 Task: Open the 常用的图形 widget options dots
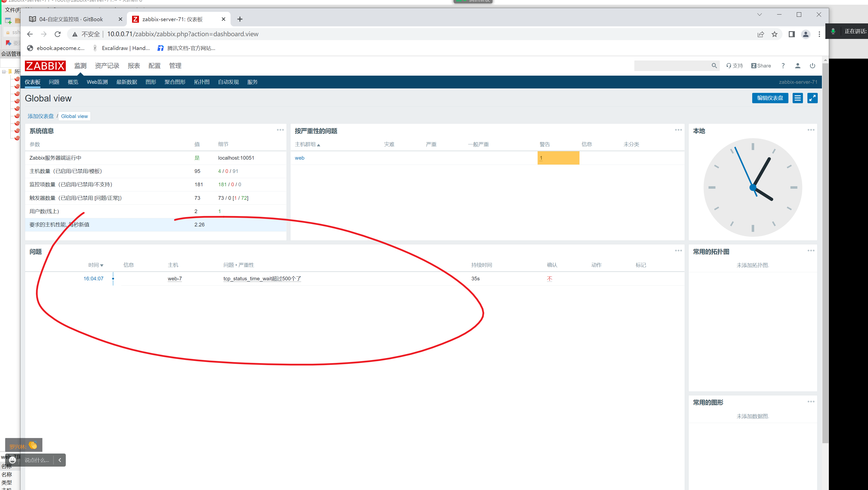[811, 401]
